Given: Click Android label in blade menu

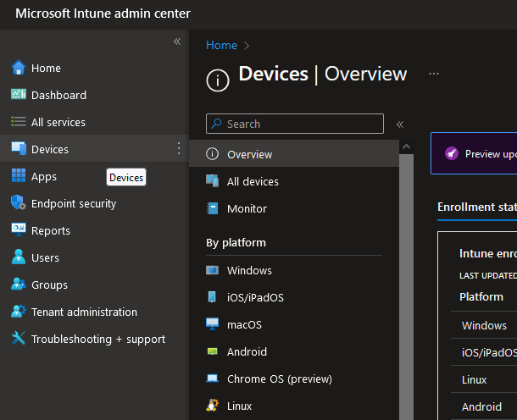Looking at the screenshot, I should (247, 351).
